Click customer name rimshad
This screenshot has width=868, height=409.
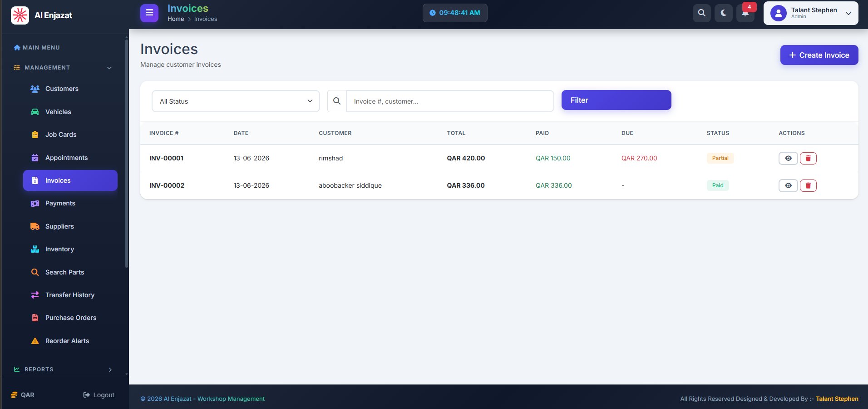[x=330, y=158]
